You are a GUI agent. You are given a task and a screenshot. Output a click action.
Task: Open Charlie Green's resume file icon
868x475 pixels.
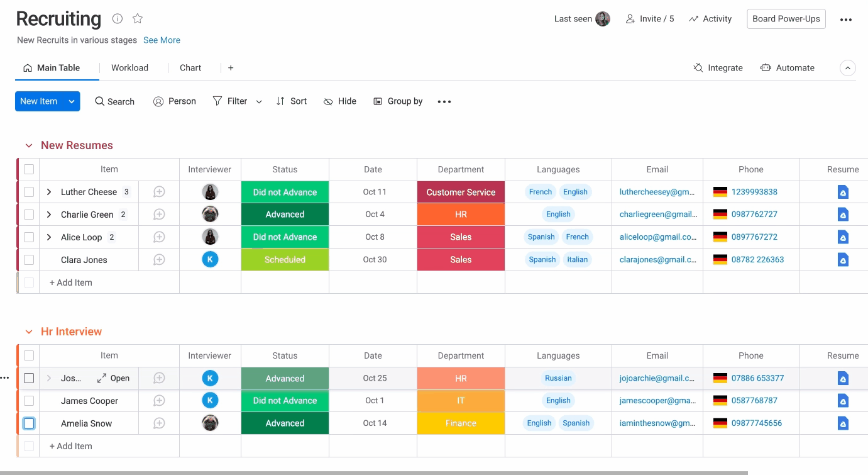point(843,215)
